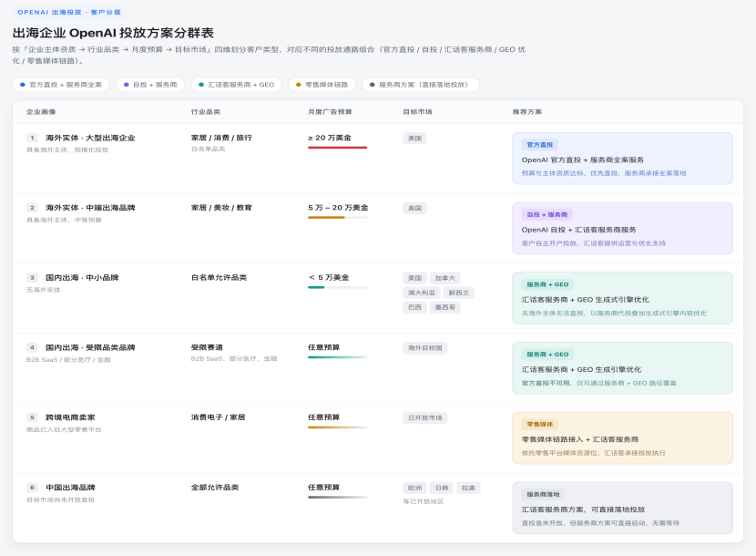Click the 受限赛道 category cell

(x=207, y=347)
